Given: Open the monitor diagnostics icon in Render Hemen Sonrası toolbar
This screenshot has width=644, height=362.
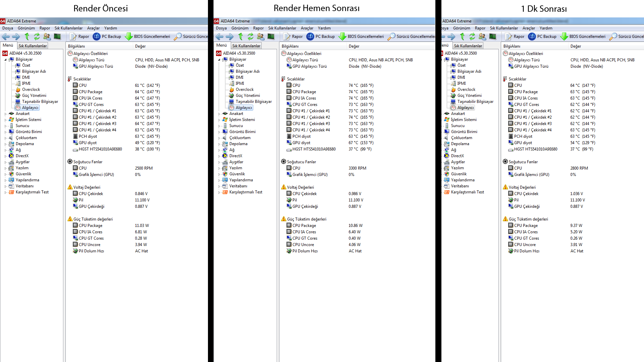Looking at the screenshot, I should [271, 37].
